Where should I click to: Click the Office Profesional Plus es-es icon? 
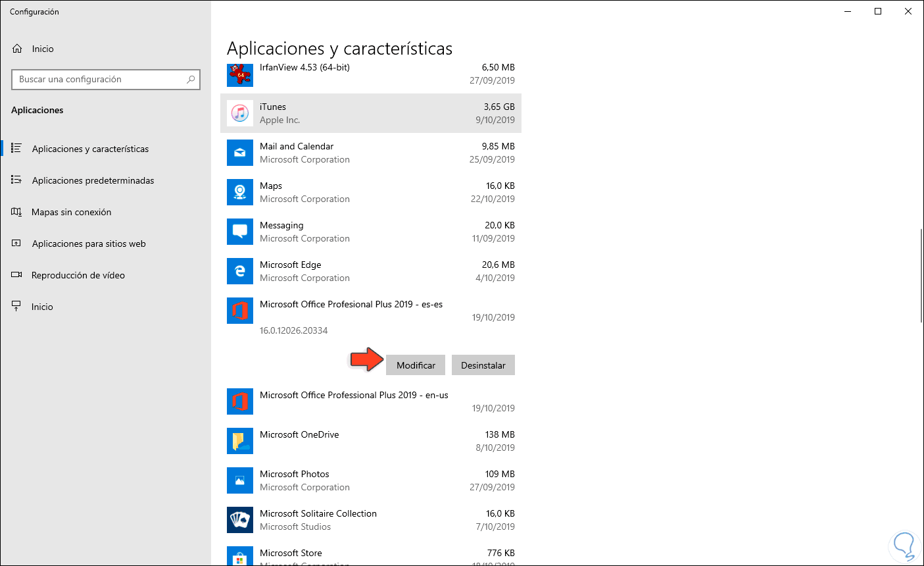click(x=240, y=311)
